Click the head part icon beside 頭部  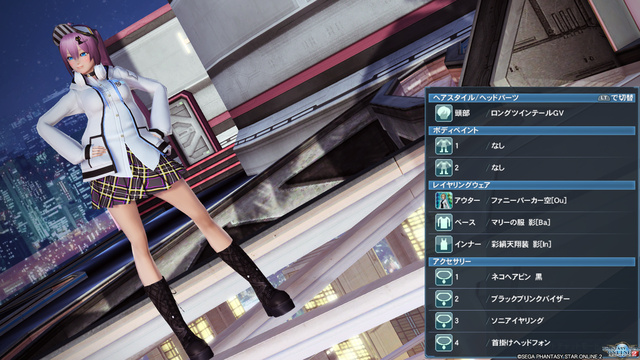[x=443, y=113]
